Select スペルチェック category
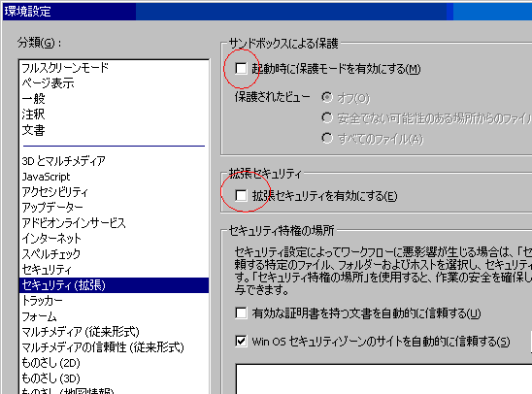The width and height of the screenshot is (532, 394). 114,254
